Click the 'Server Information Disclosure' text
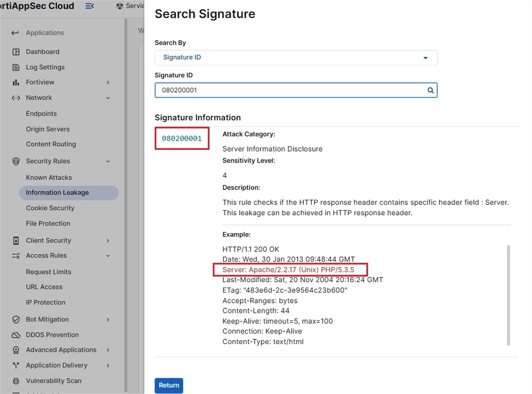Image resolution: width=532 pixels, height=394 pixels. click(273, 149)
